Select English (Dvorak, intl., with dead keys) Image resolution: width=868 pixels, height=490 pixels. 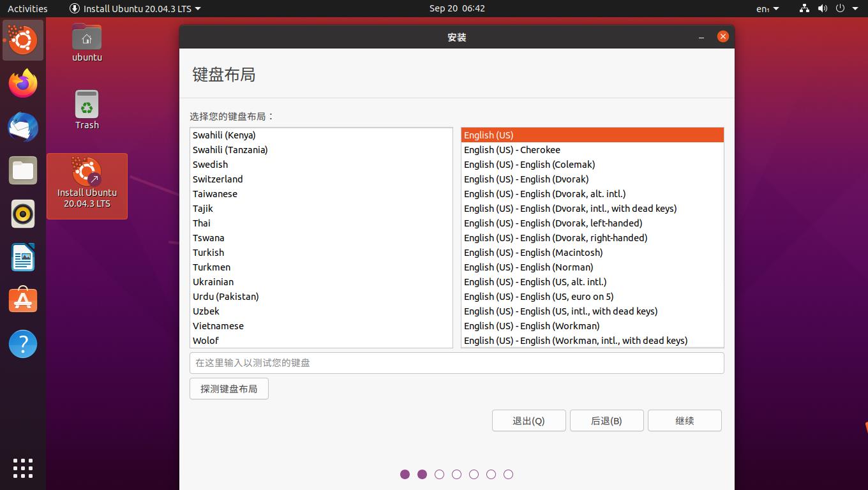tap(592, 209)
